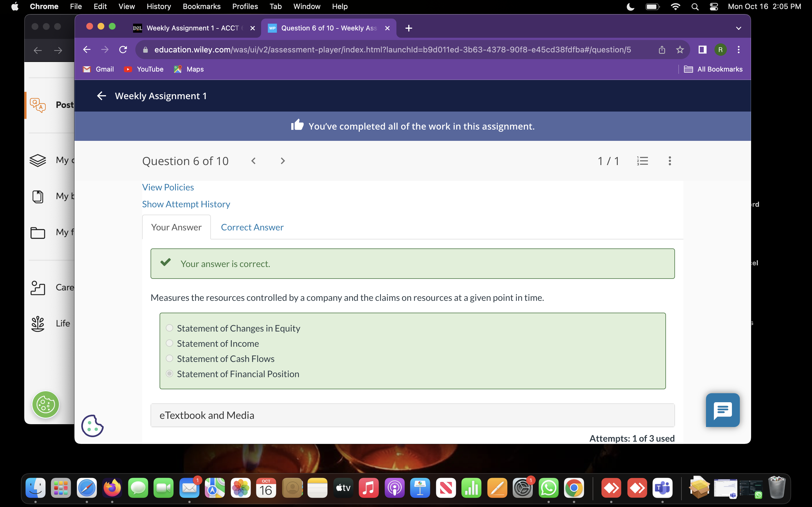812x507 pixels.
Task: Click Show Attempt History link
Action: pyautogui.click(x=186, y=204)
